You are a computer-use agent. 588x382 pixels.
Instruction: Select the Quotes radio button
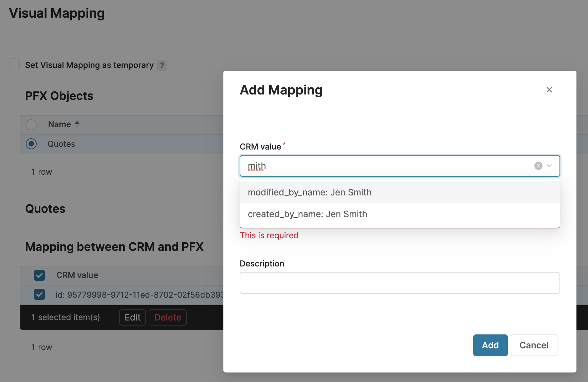point(31,144)
